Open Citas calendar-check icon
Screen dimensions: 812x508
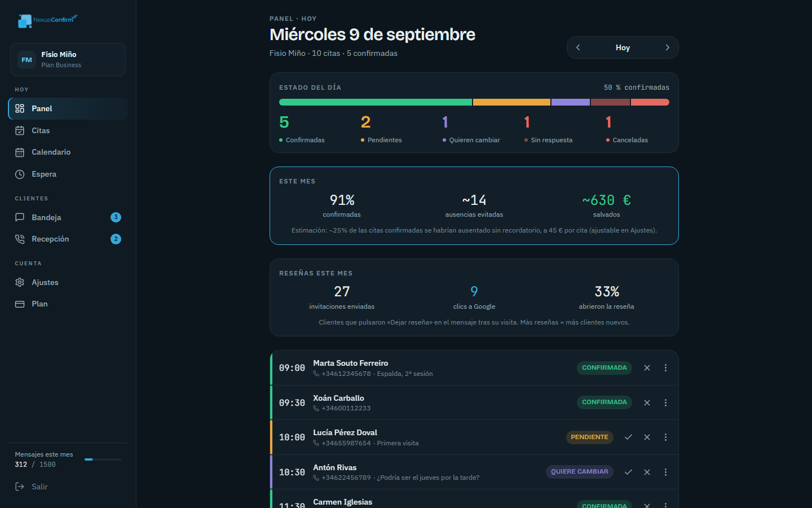click(20, 130)
